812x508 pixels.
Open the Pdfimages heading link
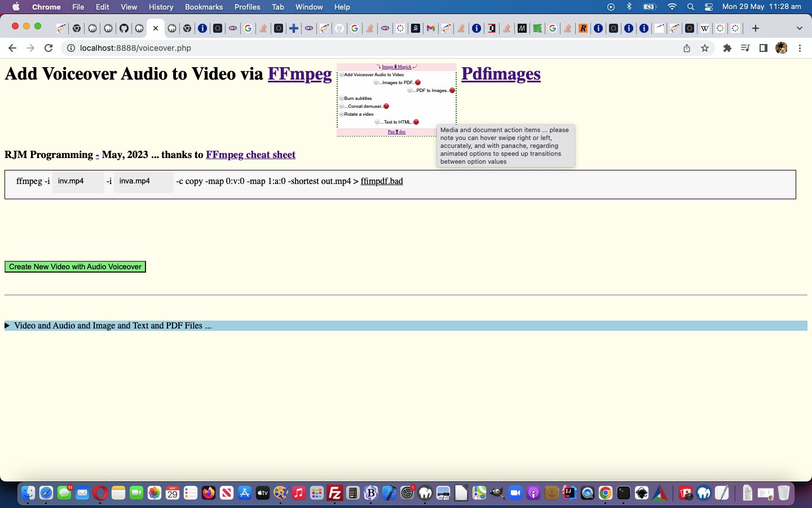(501, 74)
